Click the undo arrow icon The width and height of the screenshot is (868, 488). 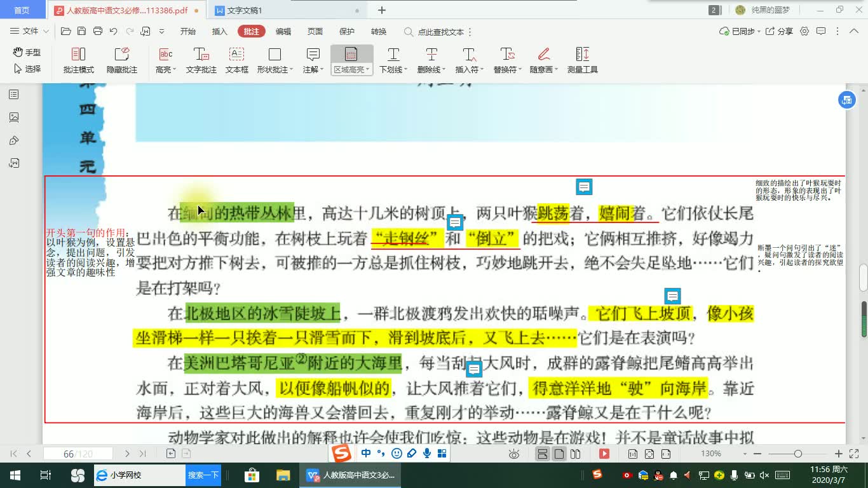tap(114, 31)
